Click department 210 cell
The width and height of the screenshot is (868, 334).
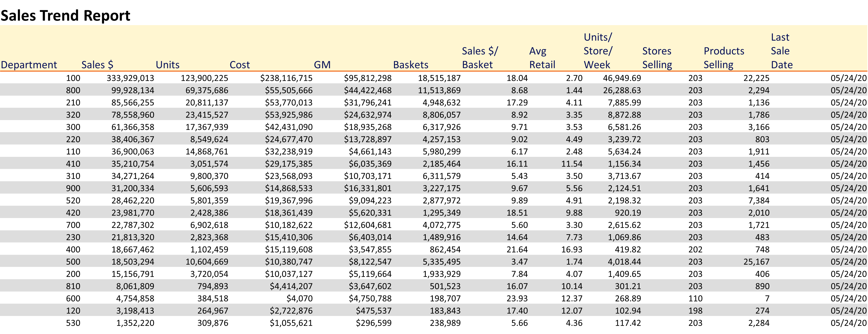pyautogui.click(x=73, y=103)
